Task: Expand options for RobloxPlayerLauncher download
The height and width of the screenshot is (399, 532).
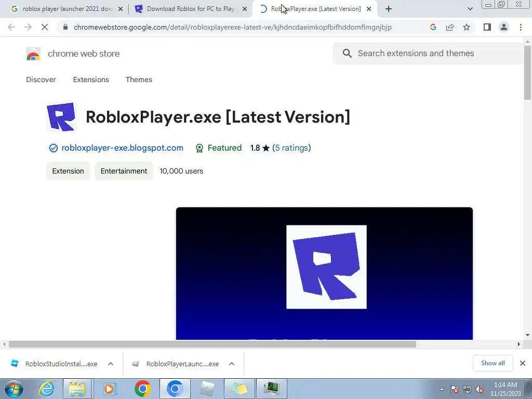Action: [232, 364]
